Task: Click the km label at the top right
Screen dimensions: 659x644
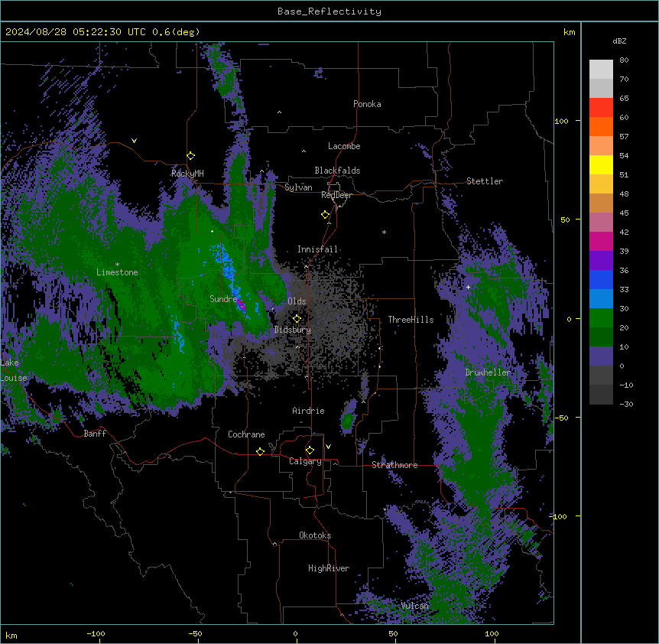Action: point(569,32)
